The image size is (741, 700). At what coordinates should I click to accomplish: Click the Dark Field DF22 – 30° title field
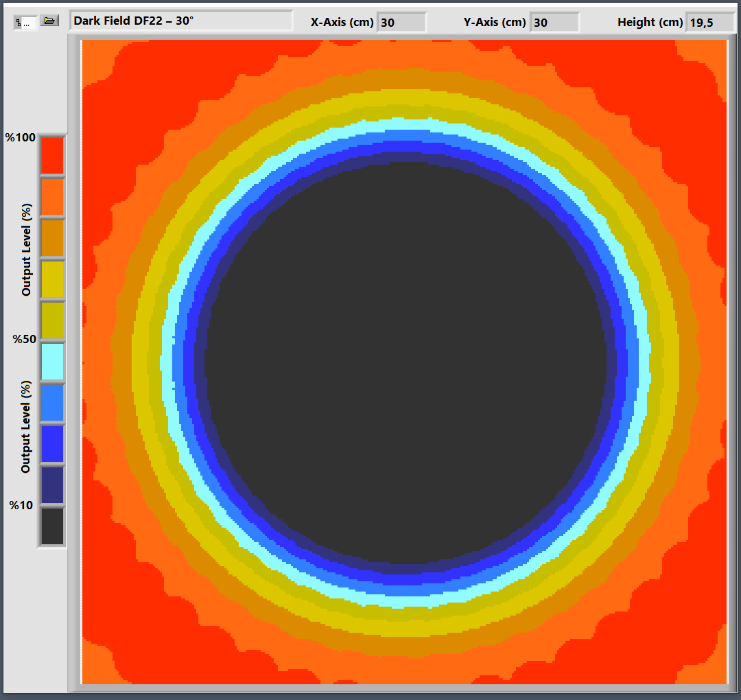[180, 21]
